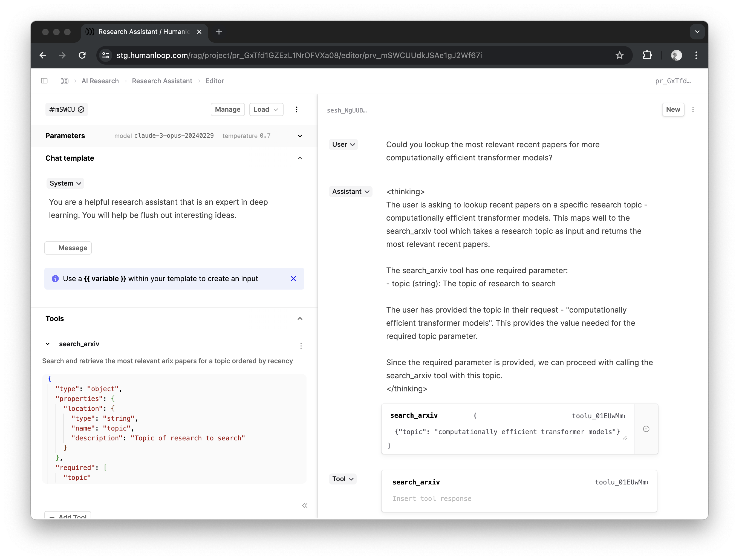Open search_arxiv tool options menu
This screenshot has width=739, height=560.
pyautogui.click(x=301, y=346)
